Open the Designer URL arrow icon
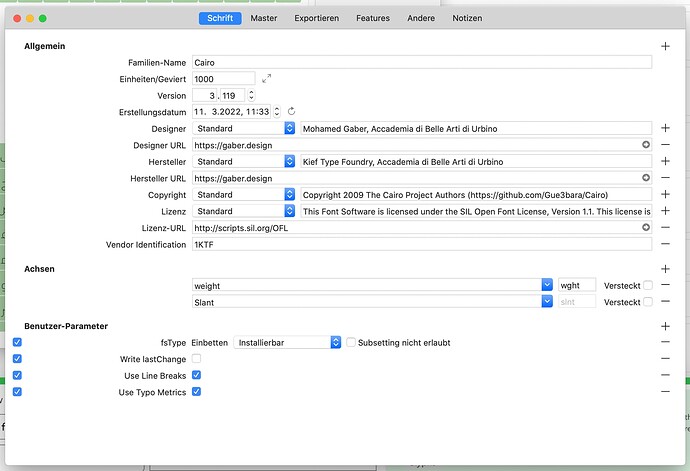This screenshot has height=471, width=690. (646, 144)
